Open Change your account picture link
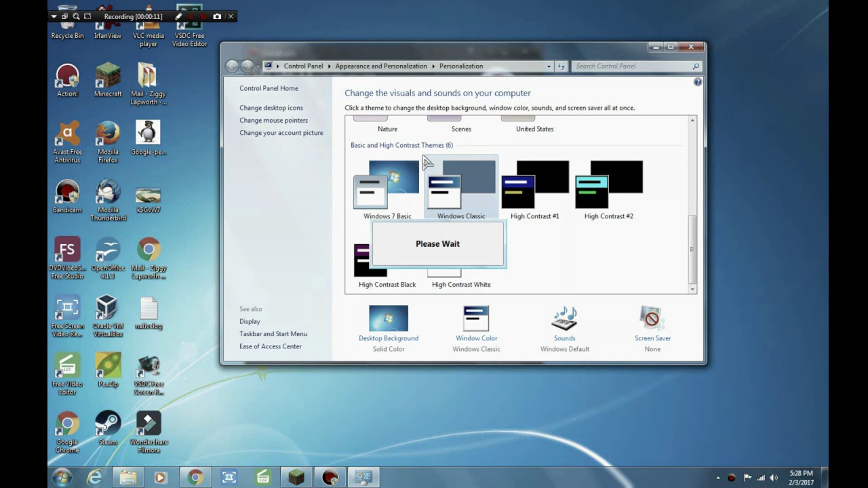 (x=281, y=133)
